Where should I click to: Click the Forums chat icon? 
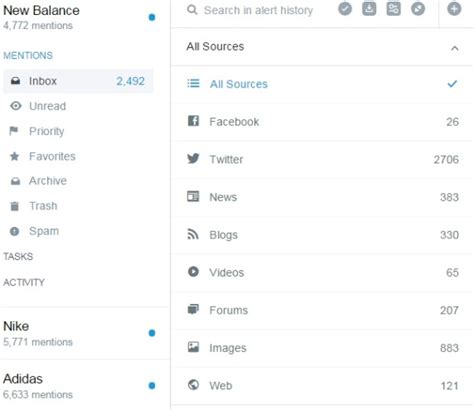pos(193,309)
